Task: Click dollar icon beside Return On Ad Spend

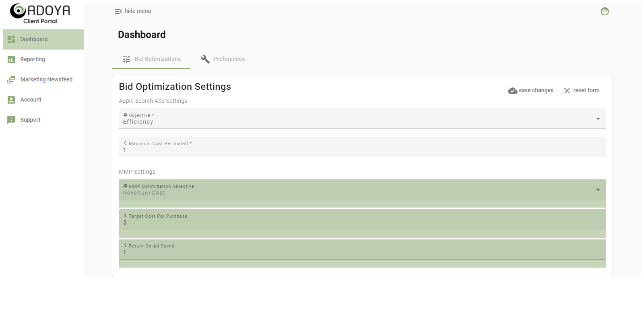Action: (125, 245)
